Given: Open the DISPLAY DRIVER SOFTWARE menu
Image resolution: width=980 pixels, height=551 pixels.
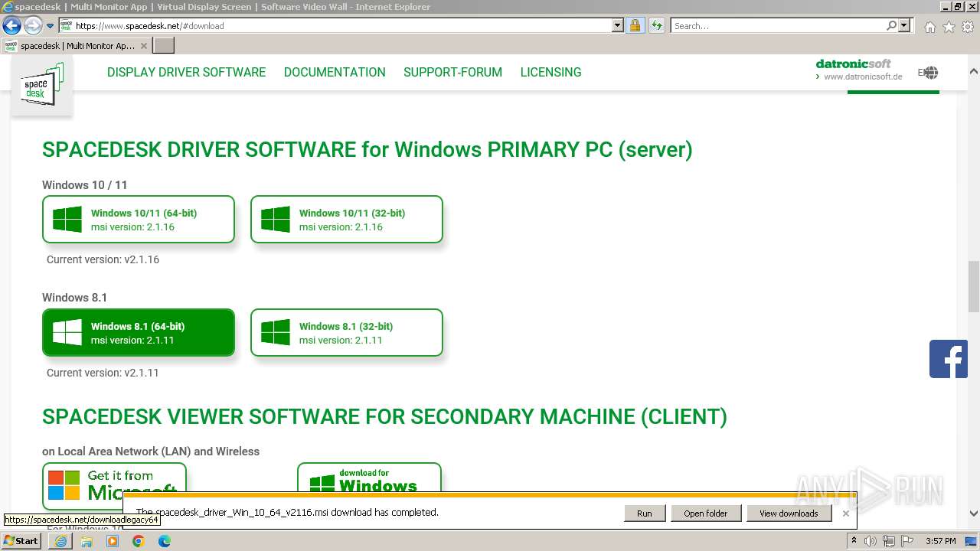Looking at the screenshot, I should (x=186, y=72).
